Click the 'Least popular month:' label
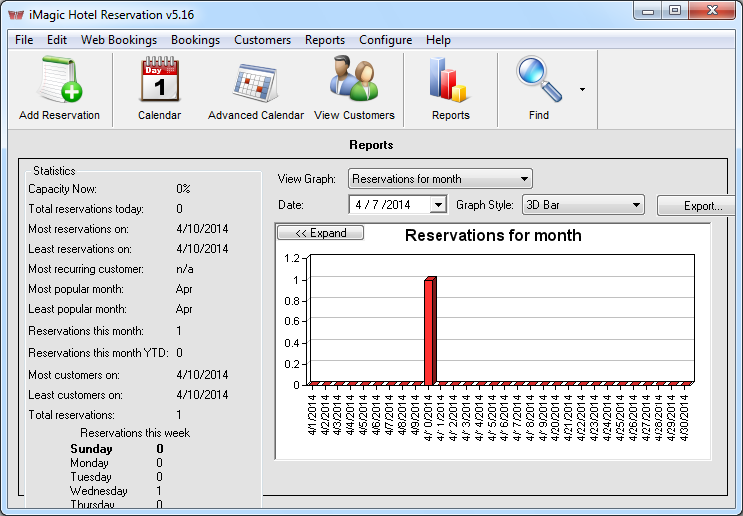 coord(77,309)
